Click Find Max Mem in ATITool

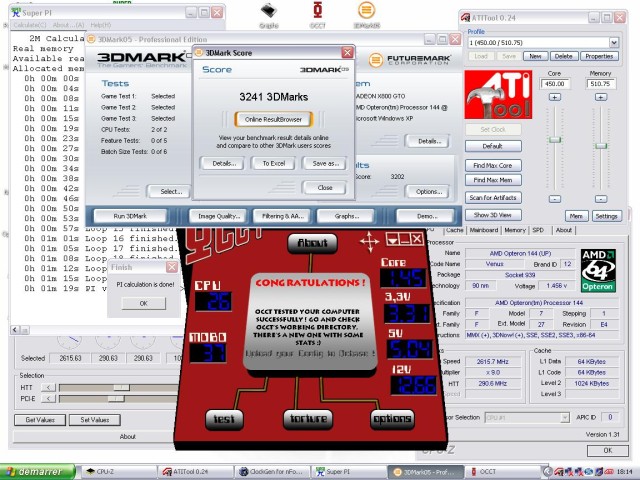(x=493, y=180)
